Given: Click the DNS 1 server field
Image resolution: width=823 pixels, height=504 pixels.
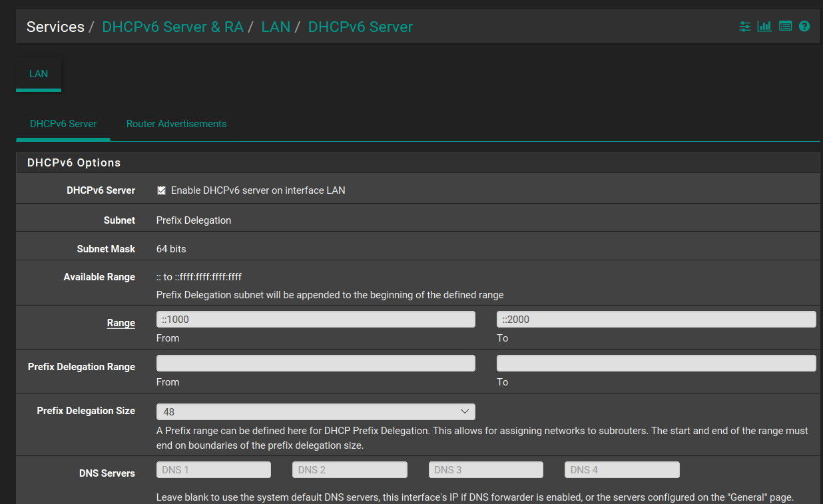Looking at the screenshot, I should point(214,470).
